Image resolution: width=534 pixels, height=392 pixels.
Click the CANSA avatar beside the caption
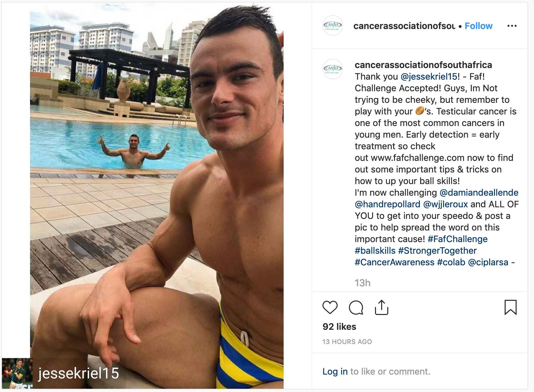coord(332,69)
